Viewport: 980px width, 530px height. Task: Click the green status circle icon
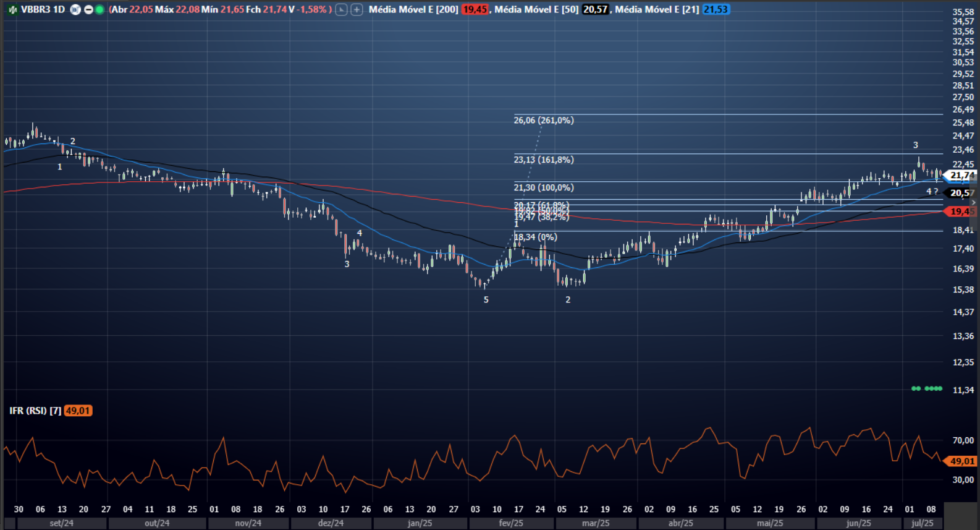click(99, 10)
